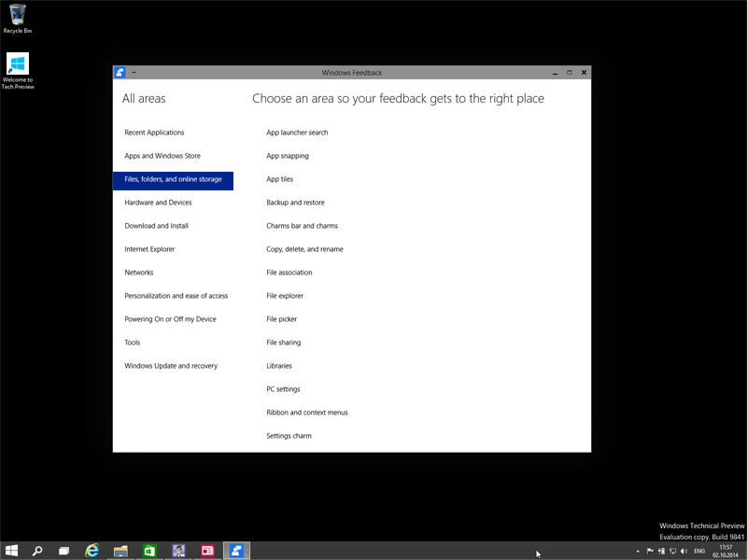Open the title bar options menu next to app icon

click(134, 73)
